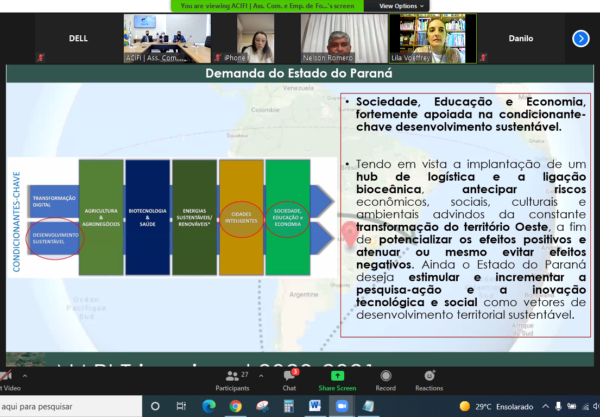This screenshot has height=417, width=600.
Task: Toggle the Start/Stop Video button
Action: click(8, 379)
